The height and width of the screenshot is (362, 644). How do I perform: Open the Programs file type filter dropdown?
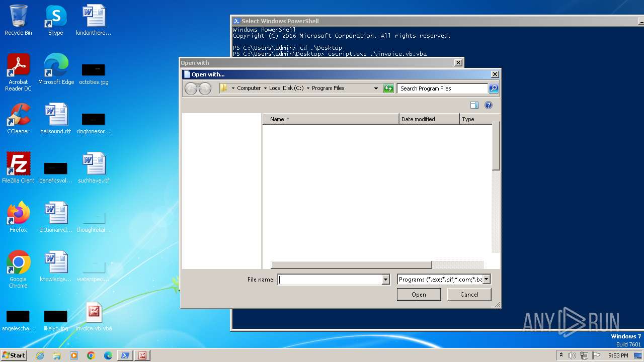click(x=487, y=280)
